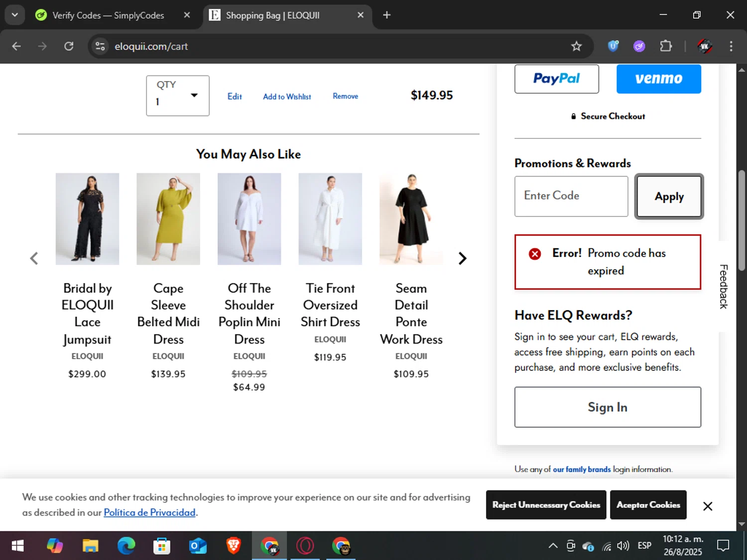747x560 pixels.
Task: Open the Política de Privacidad link
Action: tap(149, 513)
